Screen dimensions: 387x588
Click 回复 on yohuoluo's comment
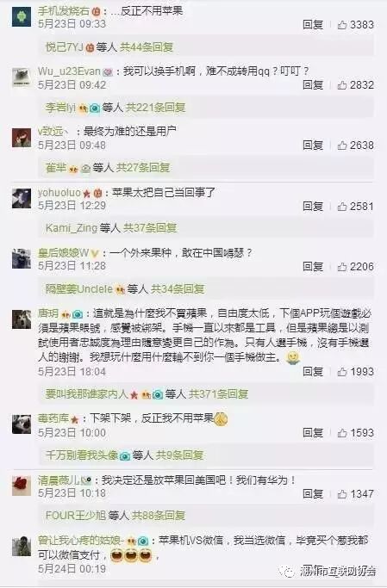313,207
